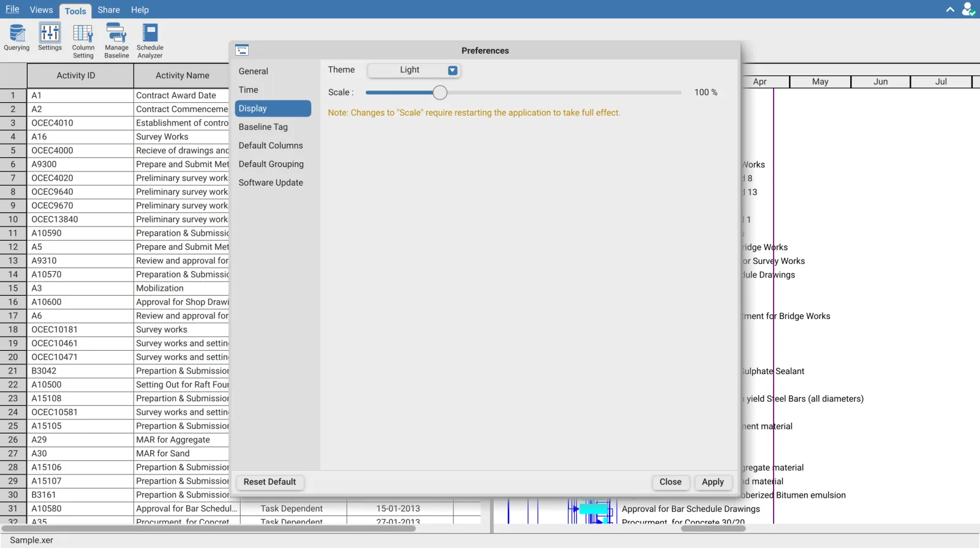The width and height of the screenshot is (980, 548).
Task: Select MAR for Aggregate activity
Action: coord(182,440)
